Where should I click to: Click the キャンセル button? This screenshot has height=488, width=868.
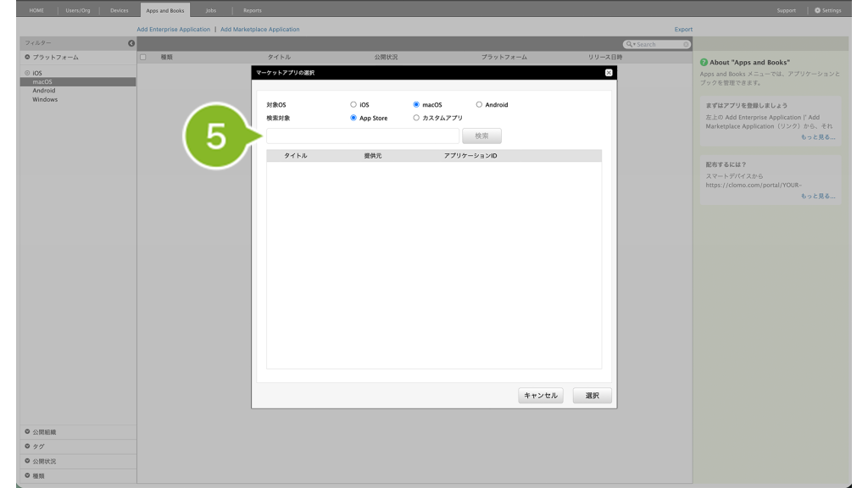coord(541,396)
